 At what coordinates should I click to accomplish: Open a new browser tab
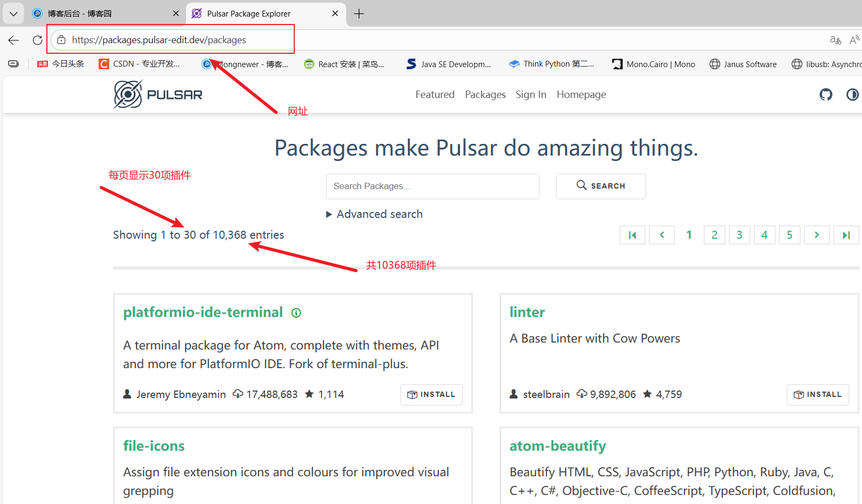pos(359,14)
